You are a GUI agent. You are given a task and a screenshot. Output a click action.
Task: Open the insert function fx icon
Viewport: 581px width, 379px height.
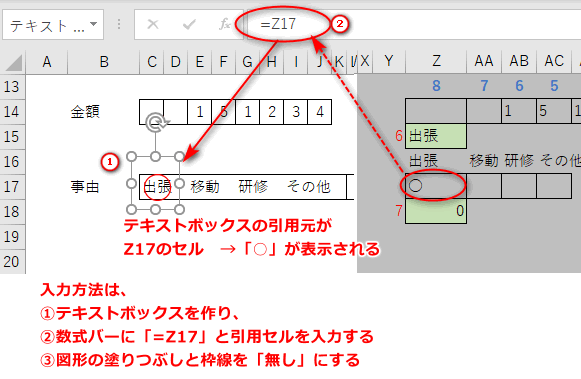[225, 24]
